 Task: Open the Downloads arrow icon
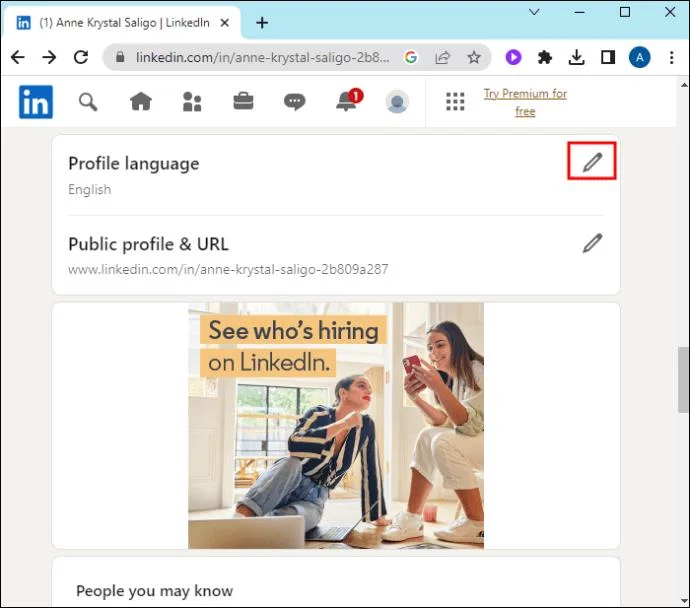pos(576,57)
